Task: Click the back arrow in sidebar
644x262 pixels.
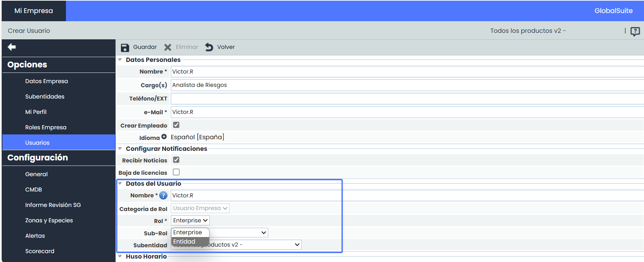Action: point(12,47)
